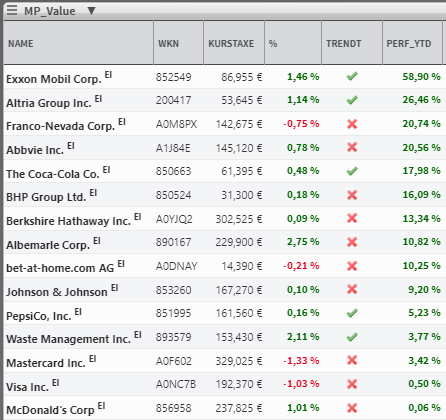Click the -1,33 % change for Mastercard
The width and height of the screenshot is (446, 420).
(x=301, y=361)
